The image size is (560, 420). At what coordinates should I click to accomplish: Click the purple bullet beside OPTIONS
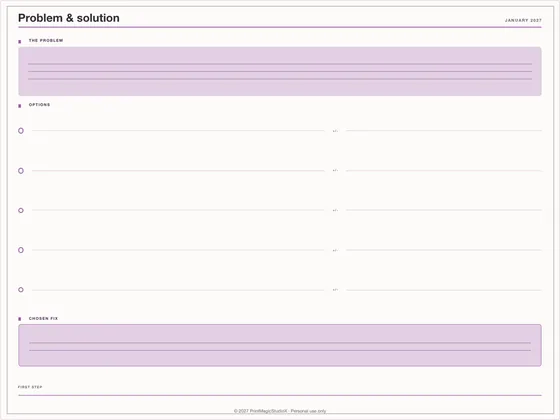pyautogui.click(x=20, y=106)
